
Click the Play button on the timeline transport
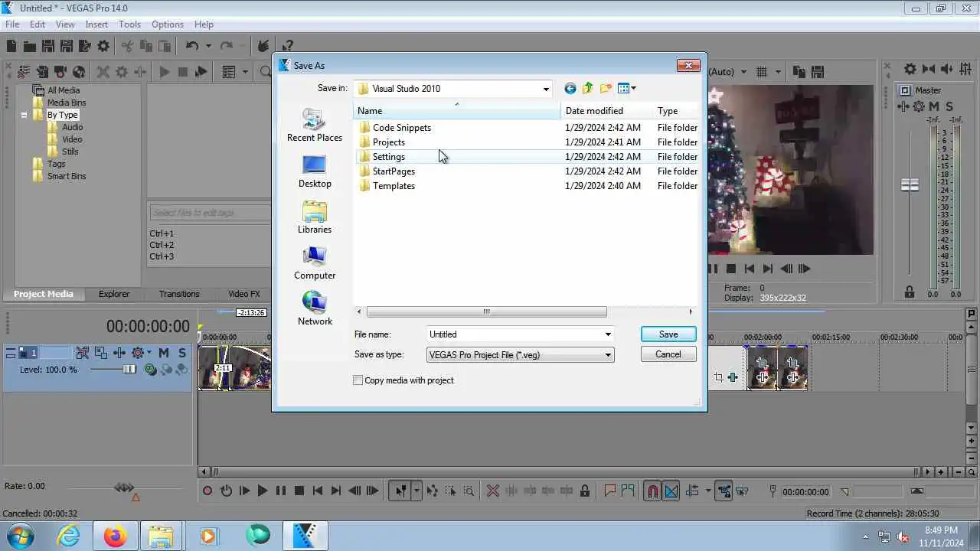(x=263, y=491)
